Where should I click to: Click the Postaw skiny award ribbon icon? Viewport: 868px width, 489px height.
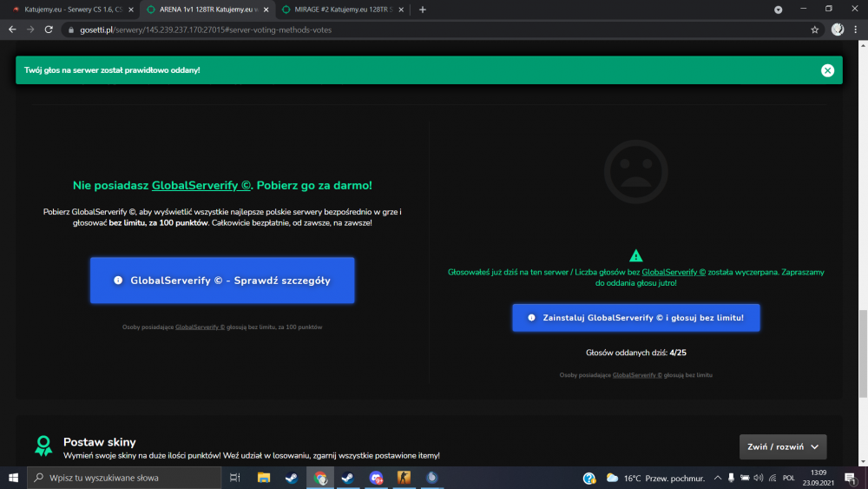pyautogui.click(x=43, y=446)
